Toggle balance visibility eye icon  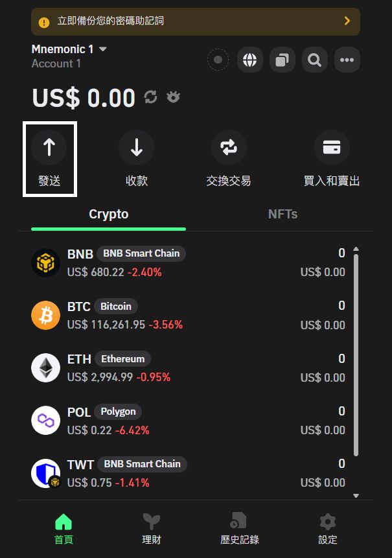[x=173, y=97]
